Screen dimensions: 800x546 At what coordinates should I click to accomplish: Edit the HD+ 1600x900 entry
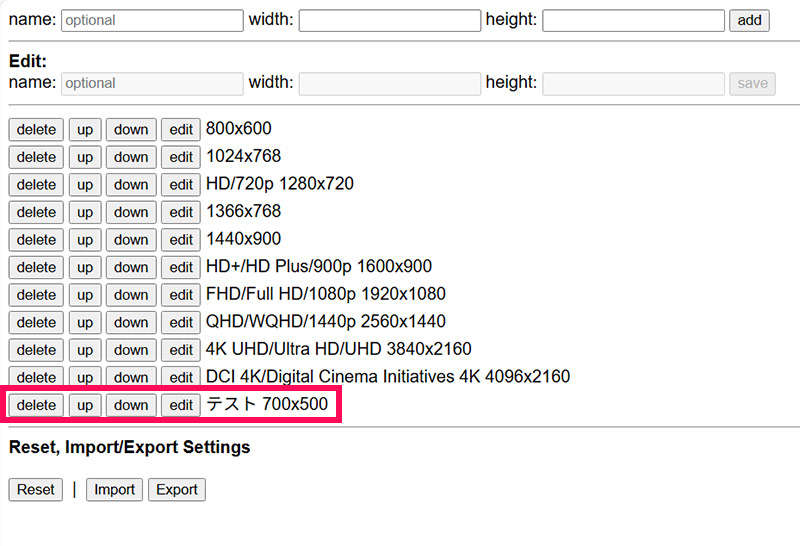coord(181,267)
